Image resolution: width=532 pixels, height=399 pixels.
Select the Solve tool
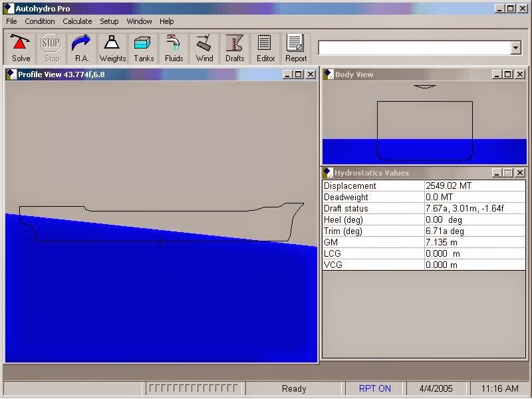pyautogui.click(x=20, y=47)
